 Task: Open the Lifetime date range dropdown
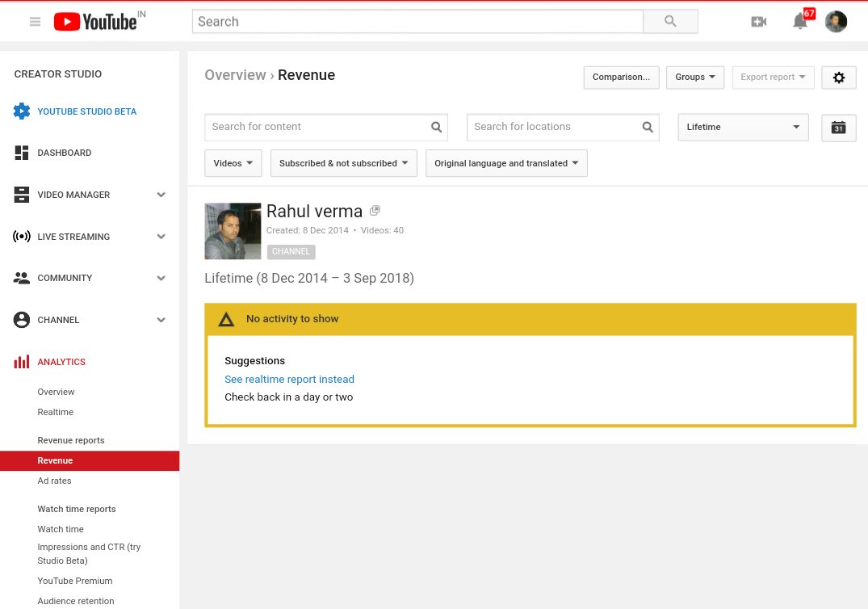pyautogui.click(x=743, y=128)
